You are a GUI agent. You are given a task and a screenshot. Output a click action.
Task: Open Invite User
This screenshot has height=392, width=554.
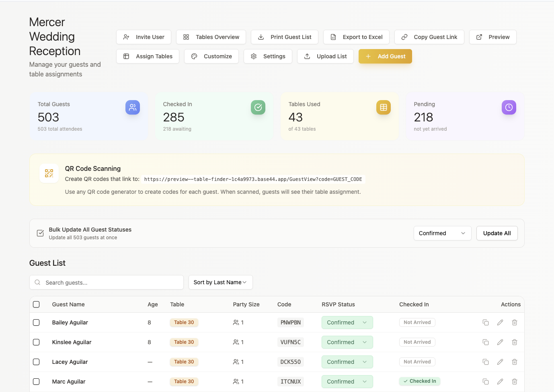coord(144,37)
